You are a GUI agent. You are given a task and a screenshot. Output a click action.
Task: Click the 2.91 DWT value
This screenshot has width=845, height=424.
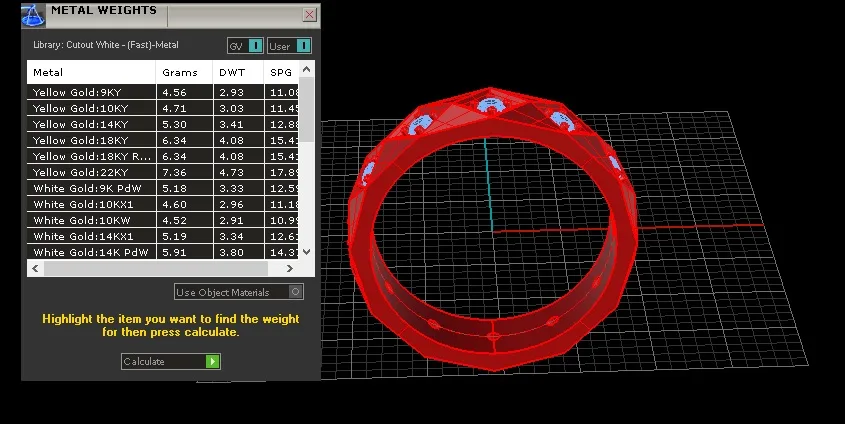tap(231, 220)
